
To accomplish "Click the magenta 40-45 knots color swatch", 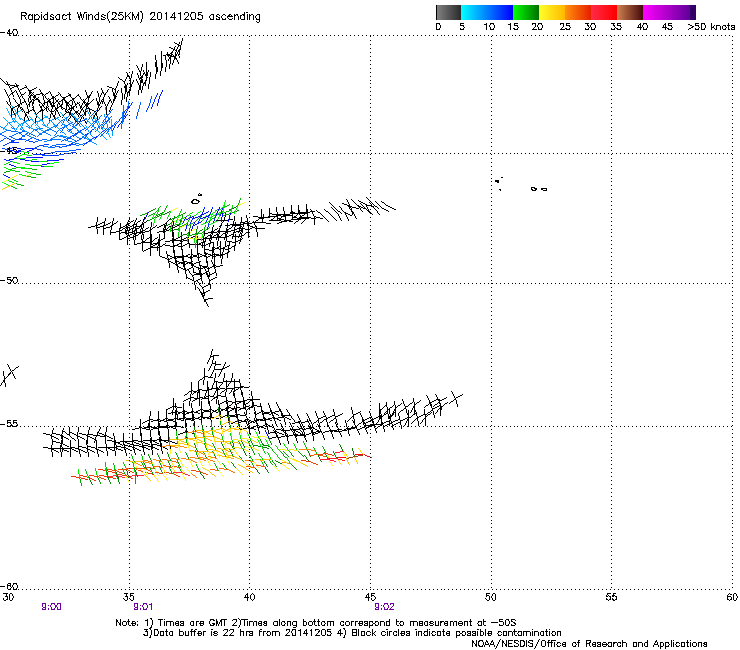I will (656, 12).
